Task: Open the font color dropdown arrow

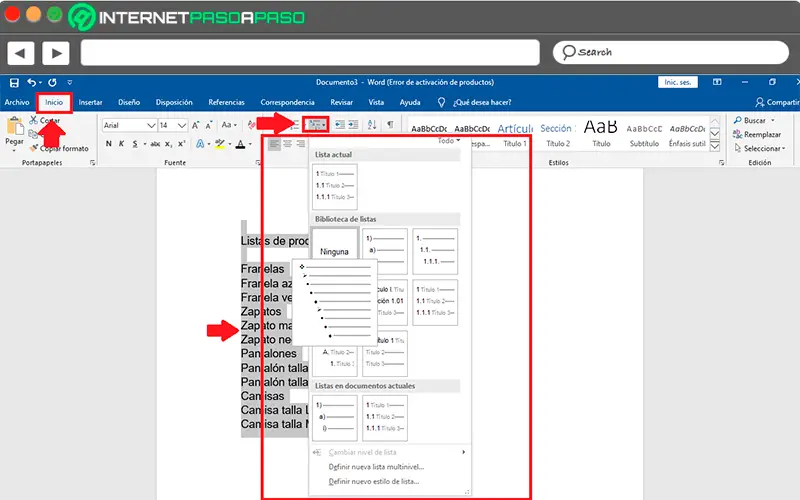Action: click(250, 144)
